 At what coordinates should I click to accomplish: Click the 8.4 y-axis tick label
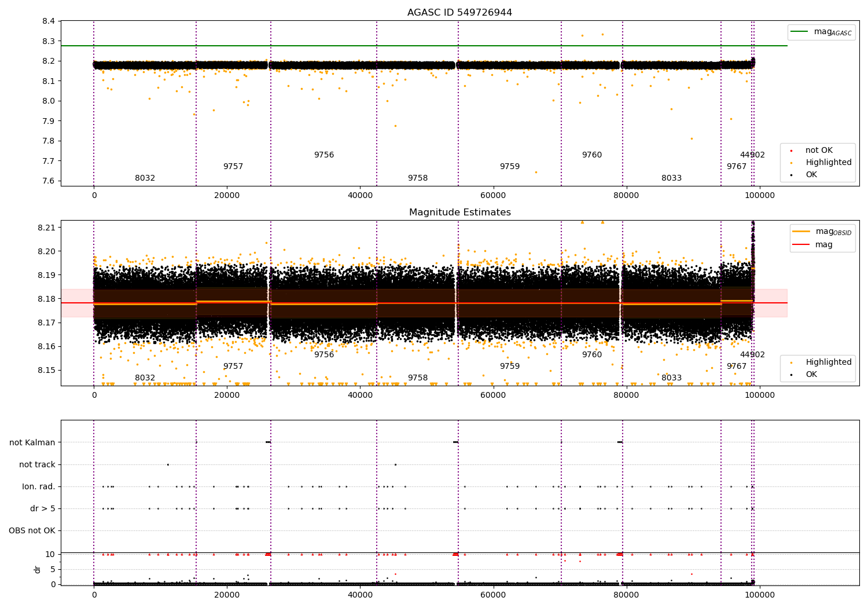(49, 21)
